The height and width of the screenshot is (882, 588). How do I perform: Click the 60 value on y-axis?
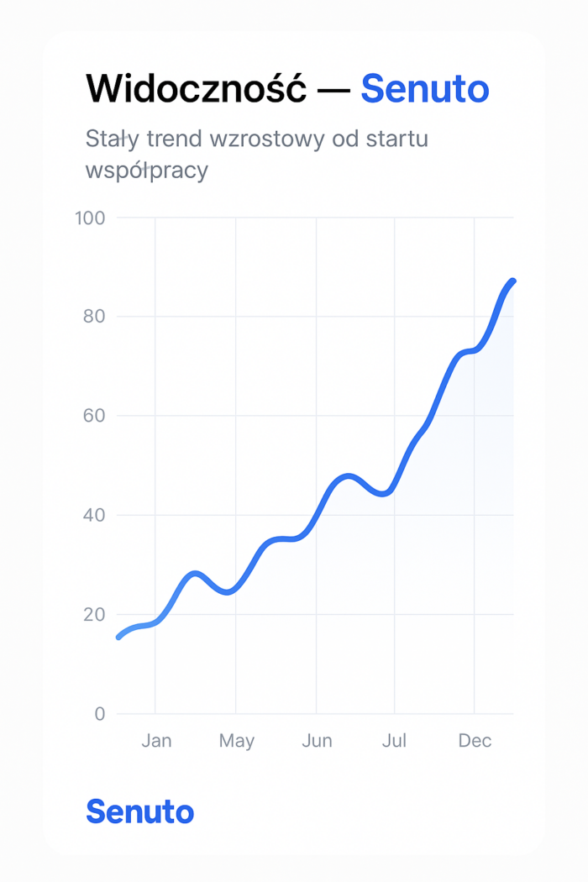(94, 416)
